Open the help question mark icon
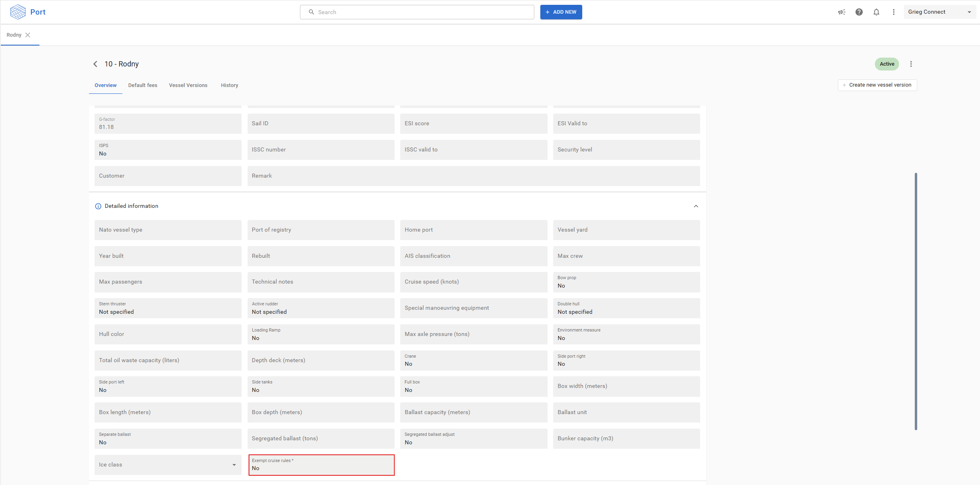This screenshot has height=485, width=980. click(x=859, y=12)
